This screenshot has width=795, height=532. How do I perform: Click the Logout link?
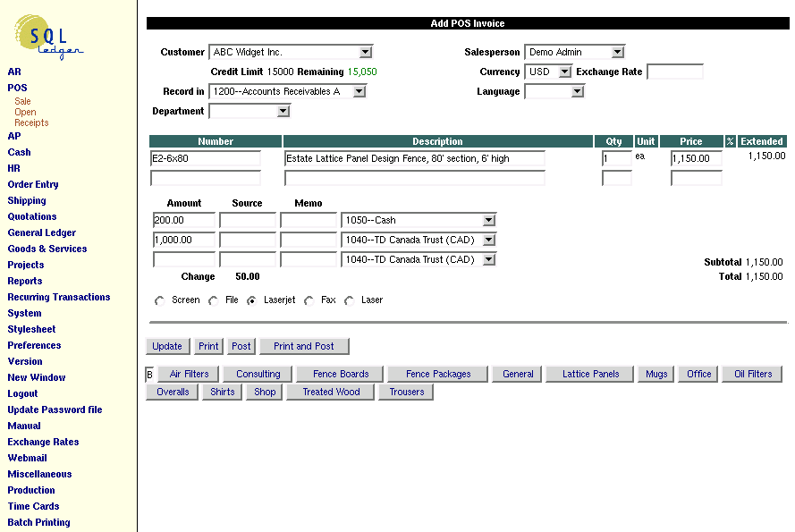(x=23, y=393)
